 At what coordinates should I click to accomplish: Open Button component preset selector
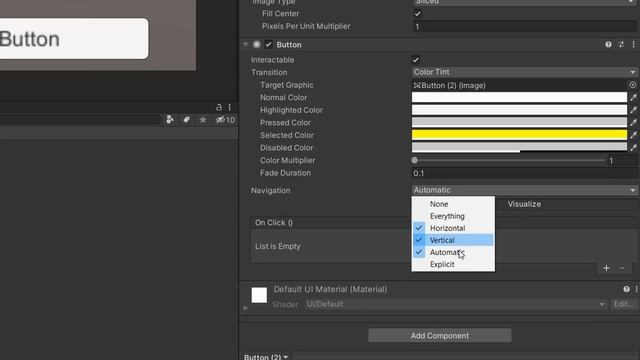coord(621,44)
